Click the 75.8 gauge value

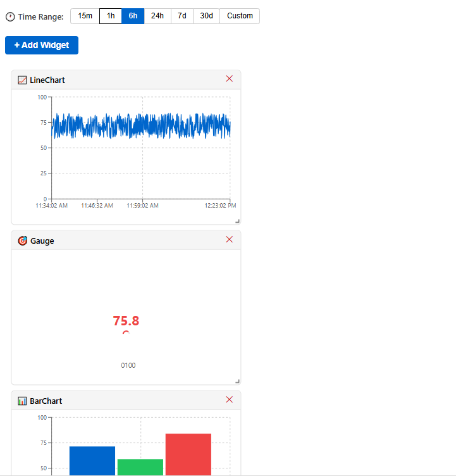click(x=126, y=321)
